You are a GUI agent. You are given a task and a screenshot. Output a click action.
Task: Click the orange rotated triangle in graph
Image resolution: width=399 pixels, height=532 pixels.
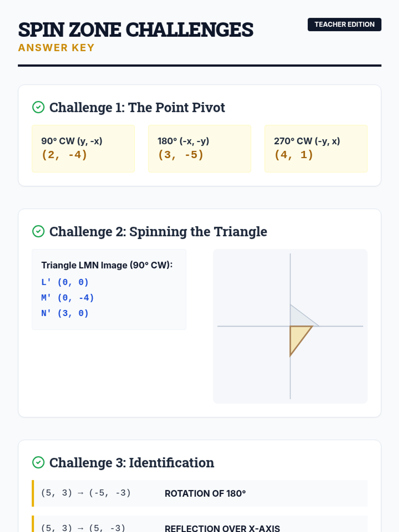tap(298, 336)
